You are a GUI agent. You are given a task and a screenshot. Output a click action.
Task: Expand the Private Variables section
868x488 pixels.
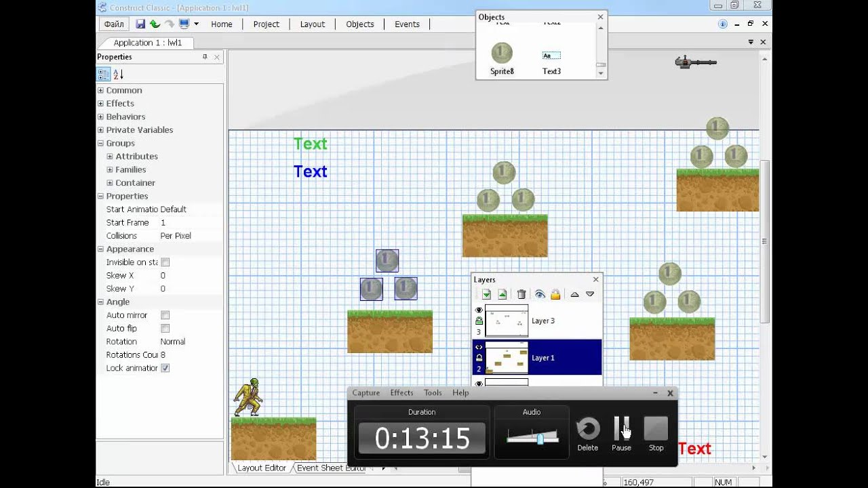(x=101, y=130)
